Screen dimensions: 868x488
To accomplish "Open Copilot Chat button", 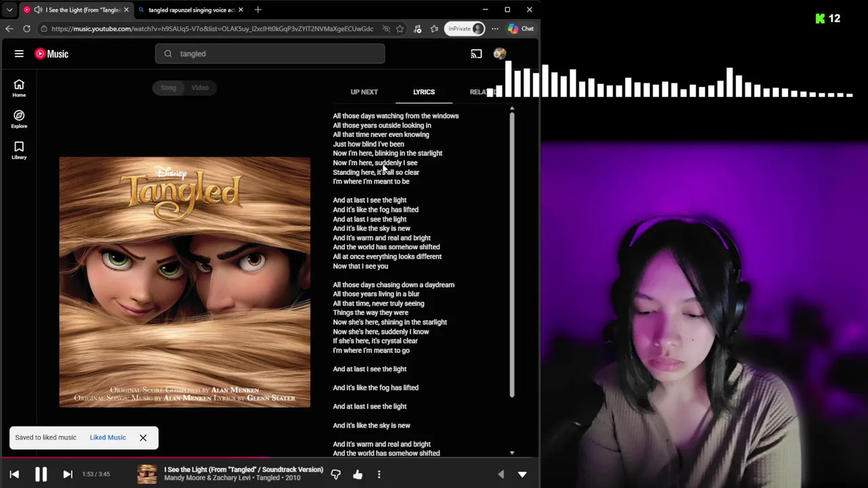I will 521,28.
